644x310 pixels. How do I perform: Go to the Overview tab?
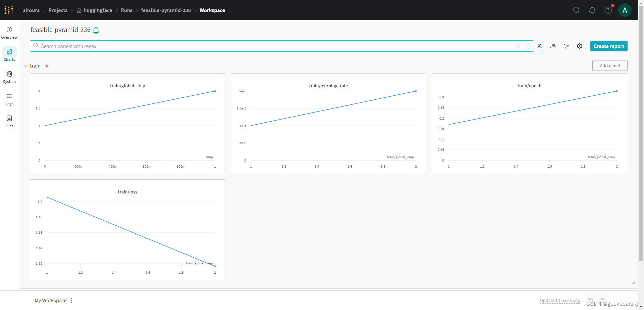(x=9, y=33)
